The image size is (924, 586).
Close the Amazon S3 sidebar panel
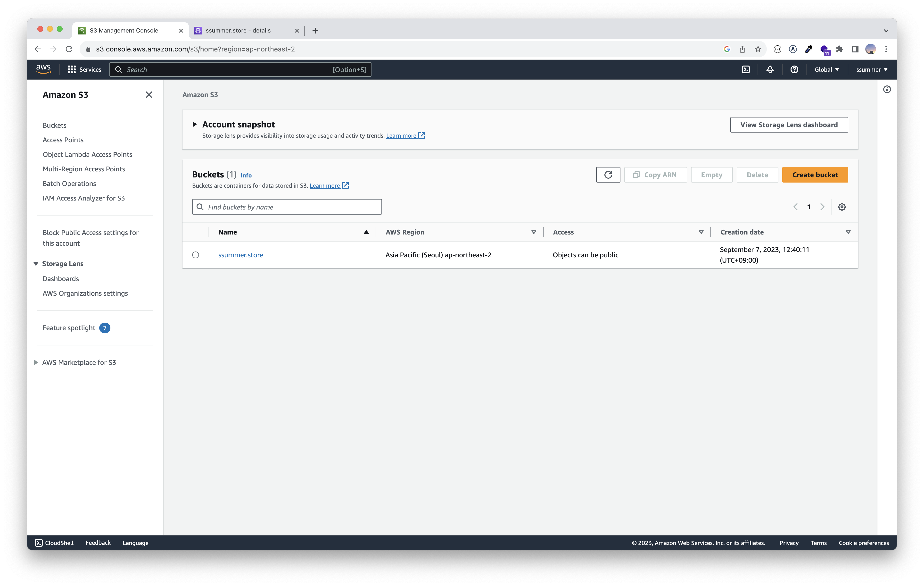[x=149, y=95]
